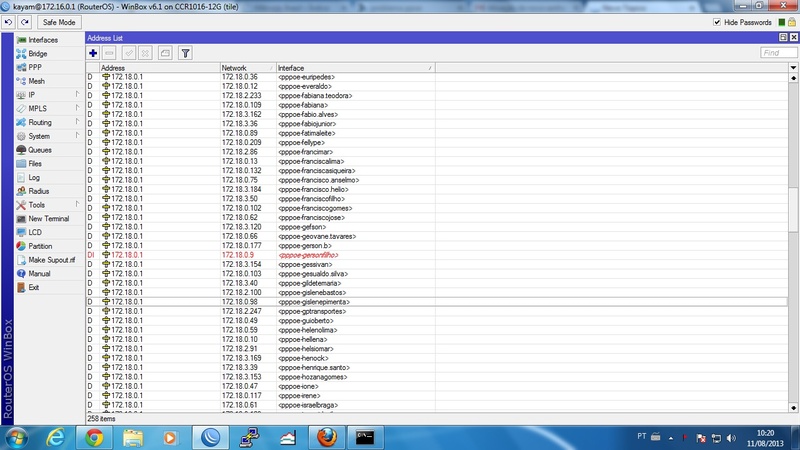
Task: Click the Partition pie icon
Action: tap(21, 246)
